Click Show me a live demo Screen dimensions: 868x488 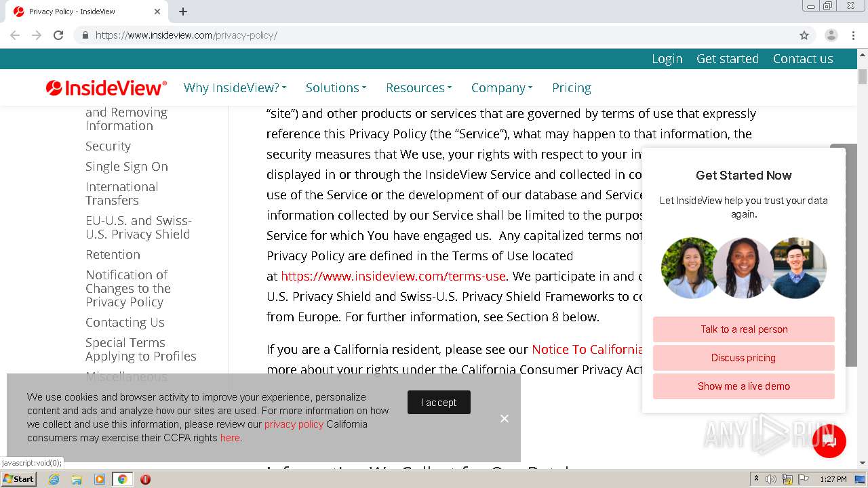point(744,386)
